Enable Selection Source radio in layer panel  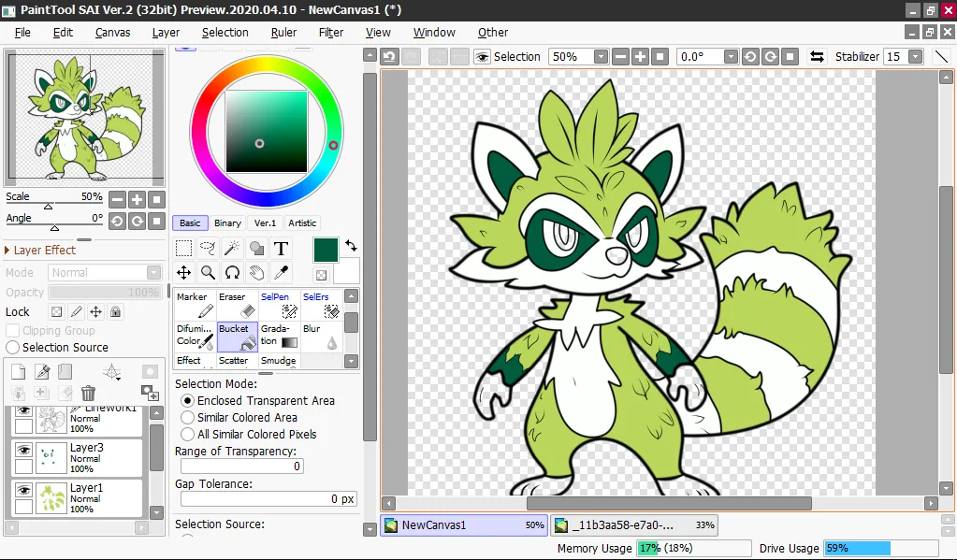[12, 347]
